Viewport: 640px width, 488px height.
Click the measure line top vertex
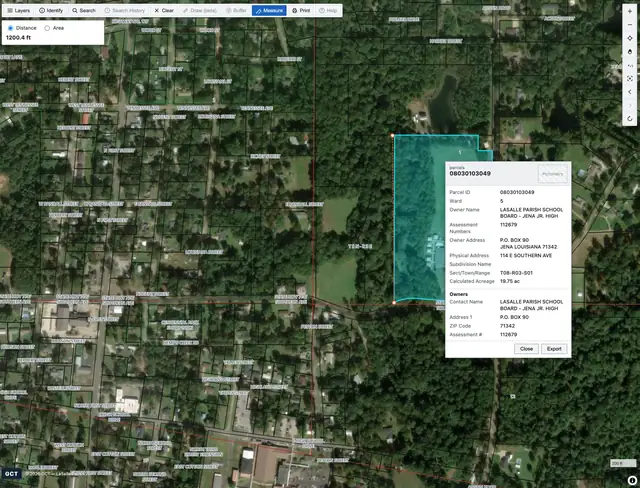392,135
